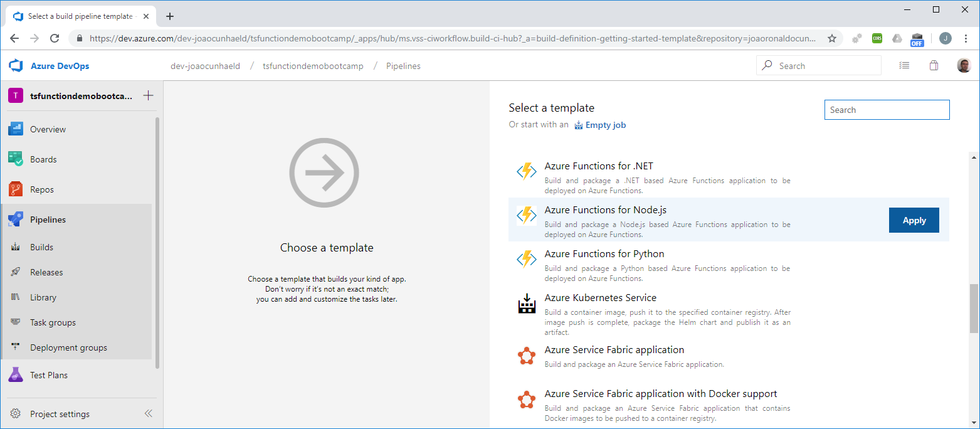Click the Azure Functions for Python icon
This screenshot has height=429, width=980.
[x=527, y=259]
